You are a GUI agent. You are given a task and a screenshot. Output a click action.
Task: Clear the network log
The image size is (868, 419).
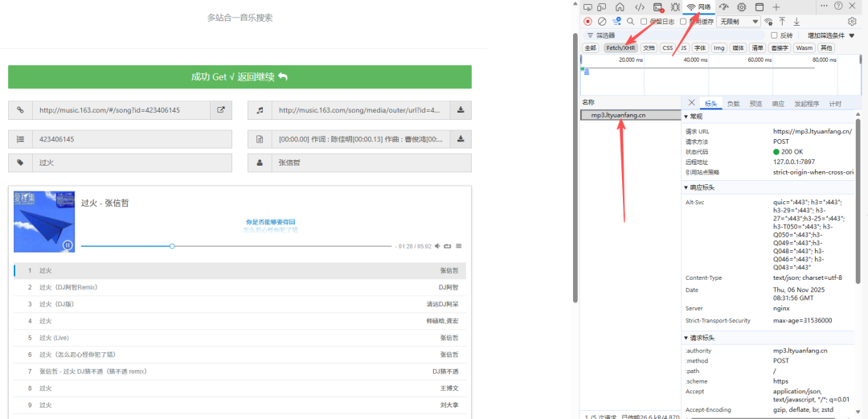tap(602, 22)
